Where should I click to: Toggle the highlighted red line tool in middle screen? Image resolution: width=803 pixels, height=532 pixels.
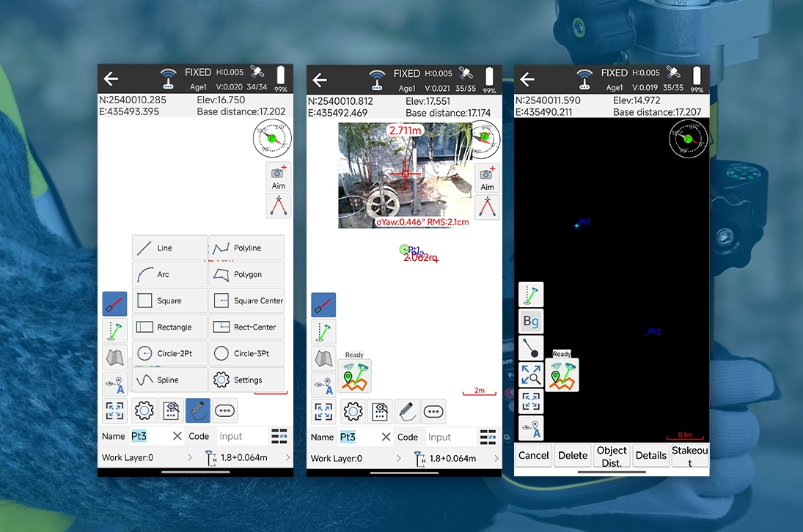(323, 305)
